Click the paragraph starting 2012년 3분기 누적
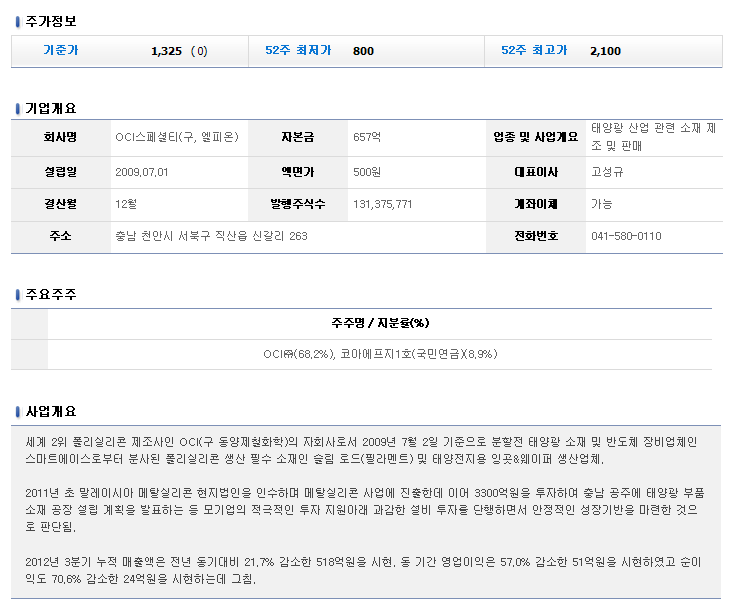The image size is (739, 606). click(363, 571)
